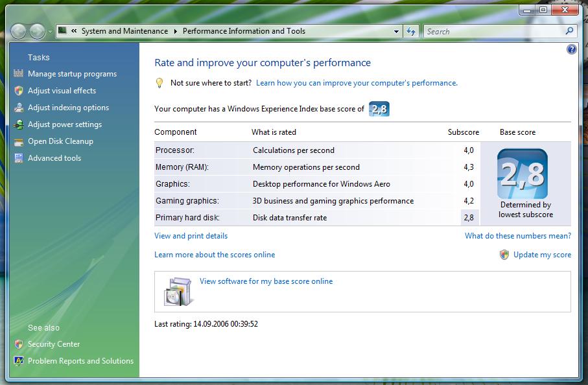Click the software box icon with CD
This screenshot has width=588, height=385.
[x=179, y=292]
